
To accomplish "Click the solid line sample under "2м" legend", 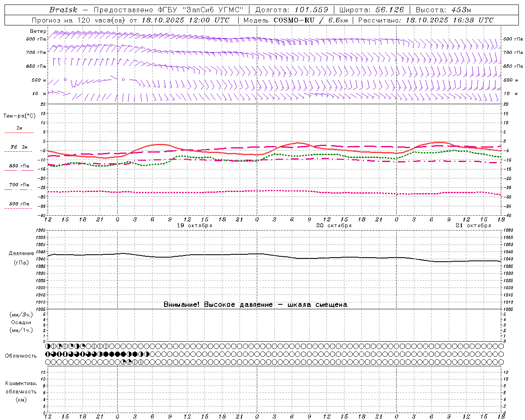I will coord(19,133).
